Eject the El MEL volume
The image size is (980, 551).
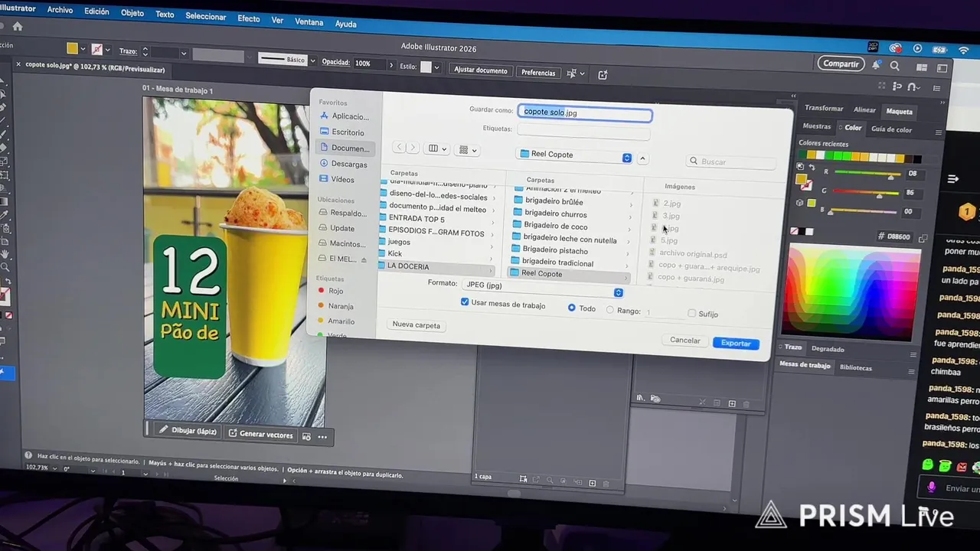point(364,259)
